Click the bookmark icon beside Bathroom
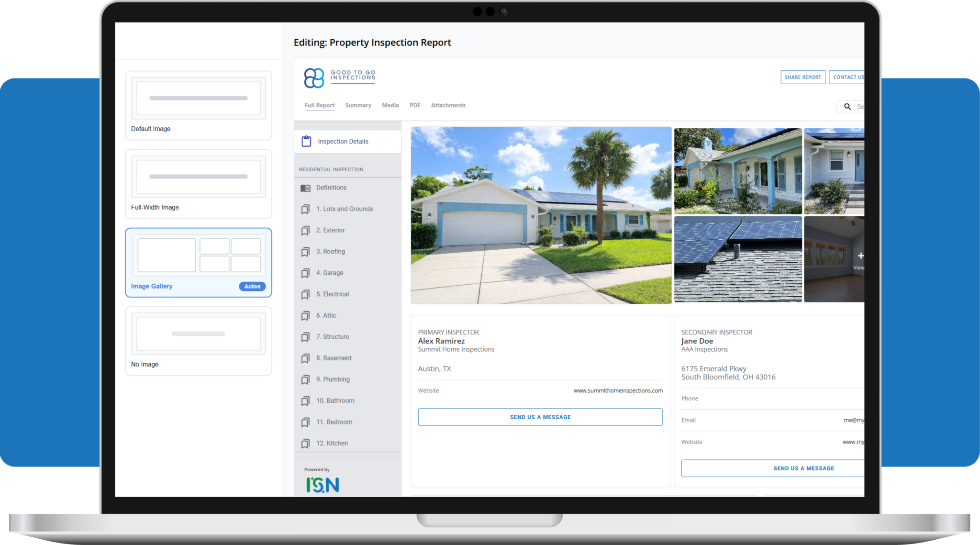The height and width of the screenshot is (545, 980). [305, 401]
